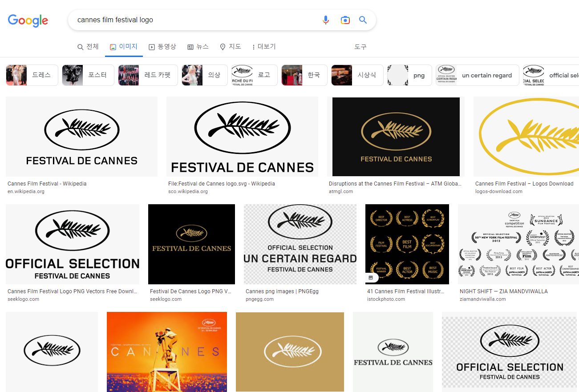The width and height of the screenshot is (579, 392).
Task: Open the yellow palm logos-download.com image
Action: click(x=526, y=137)
